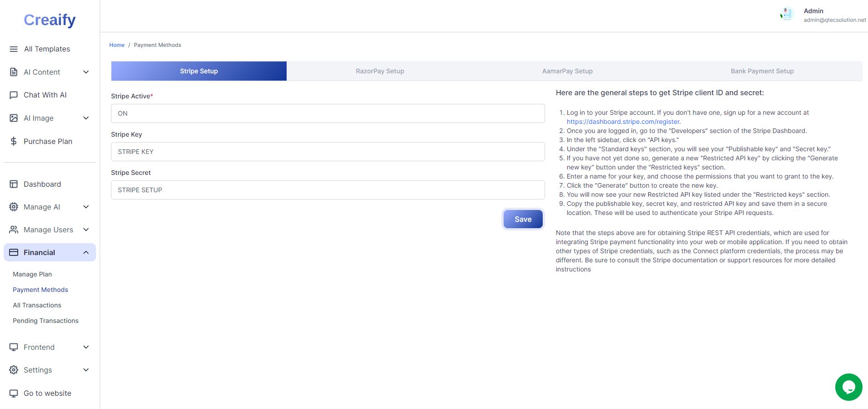Expand the Frontend submenu chevron
The width and height of the screenshot is (868, 409).
[x=86, y=347]
